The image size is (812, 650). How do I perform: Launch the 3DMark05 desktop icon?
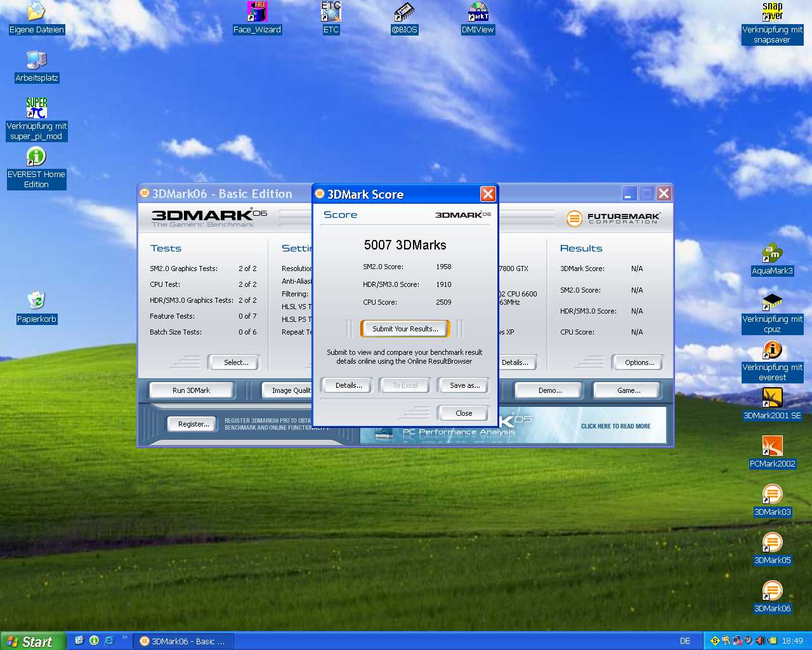point(772,549)
